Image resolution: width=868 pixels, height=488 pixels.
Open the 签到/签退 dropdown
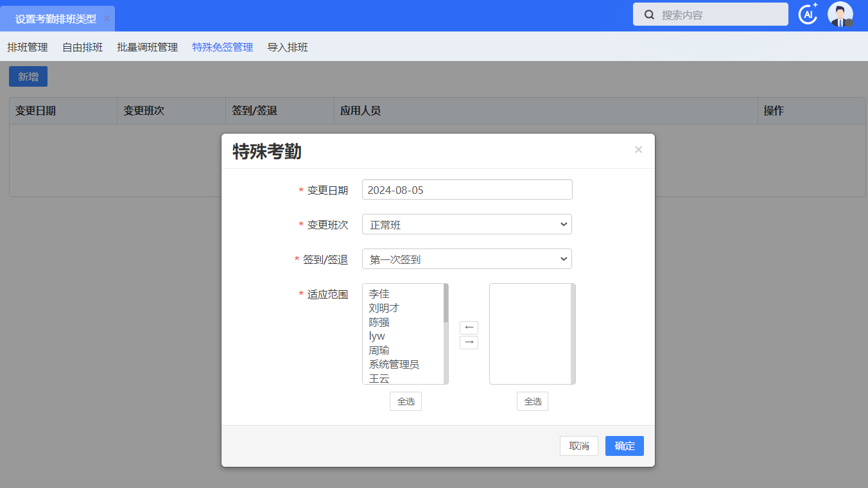click(467, 259)
